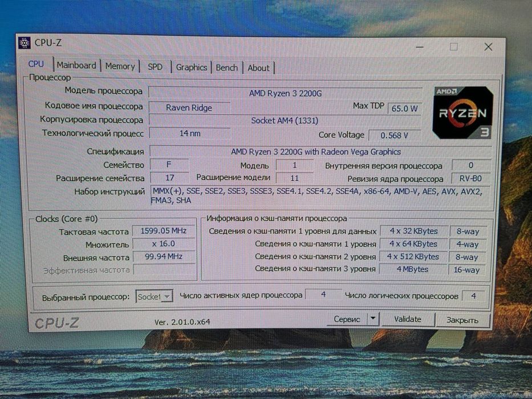Go to the Graphics tab
This screenshot has height=399, width=532.
(x=192, y=67)
